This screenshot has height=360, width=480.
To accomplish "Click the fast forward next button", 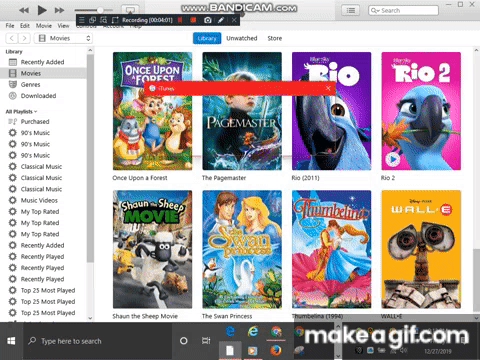I will 60,10.
